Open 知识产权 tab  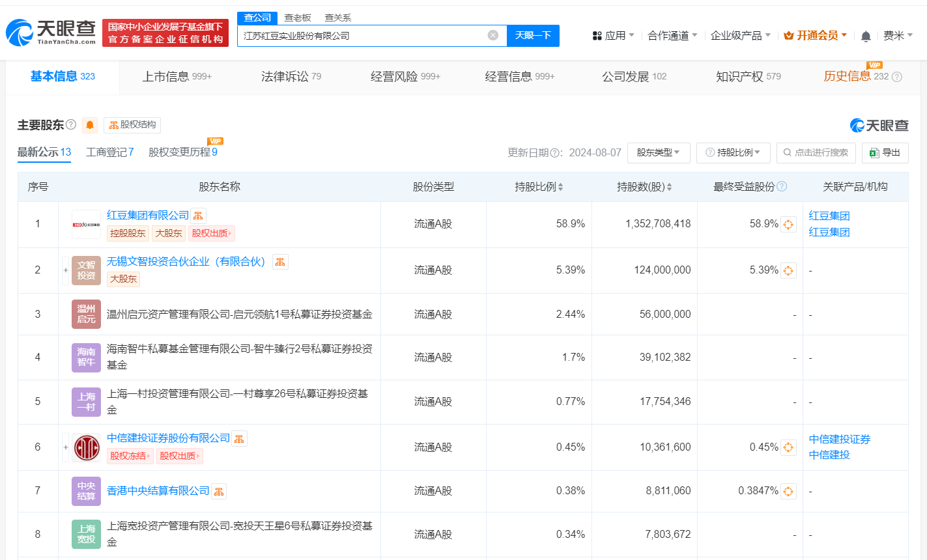point(749,77)
